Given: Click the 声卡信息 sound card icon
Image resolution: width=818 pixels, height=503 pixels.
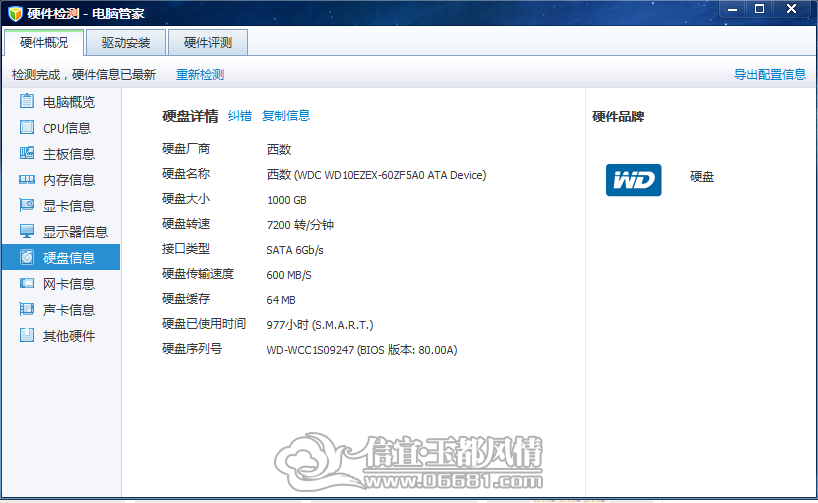Looking at the screenshot, I should coord(27,309).
